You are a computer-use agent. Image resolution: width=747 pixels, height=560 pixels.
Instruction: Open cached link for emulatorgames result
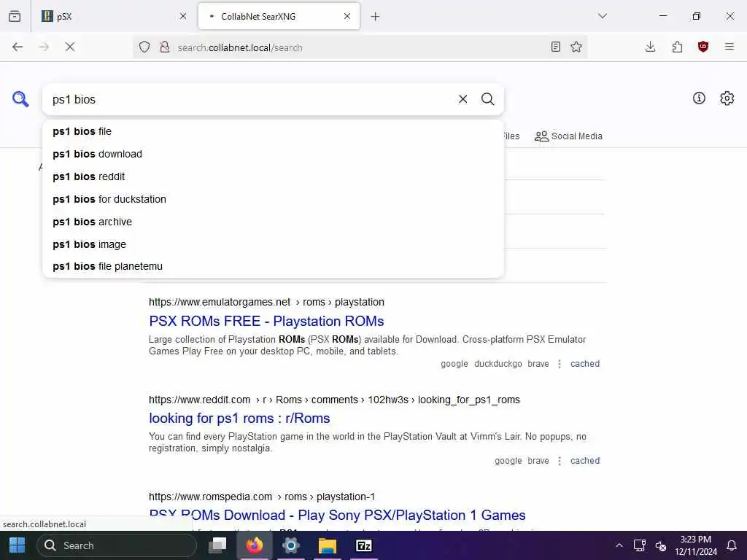[585, 364]
